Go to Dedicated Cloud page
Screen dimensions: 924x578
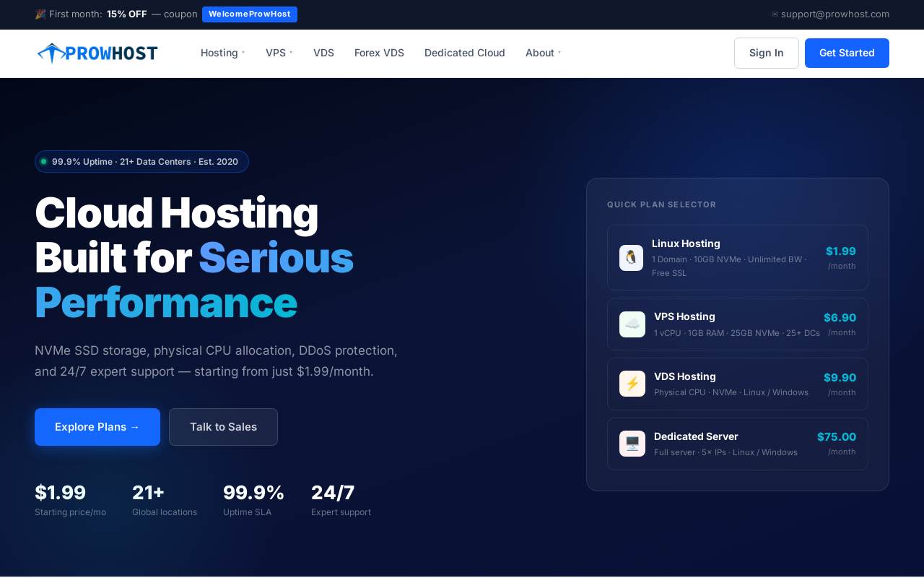[x=465, y=53]
